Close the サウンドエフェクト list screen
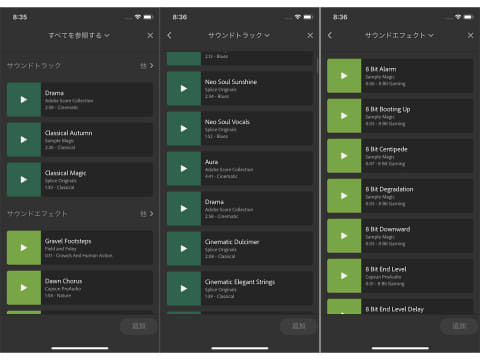This screenshot has width=480, height=360. 470,35
